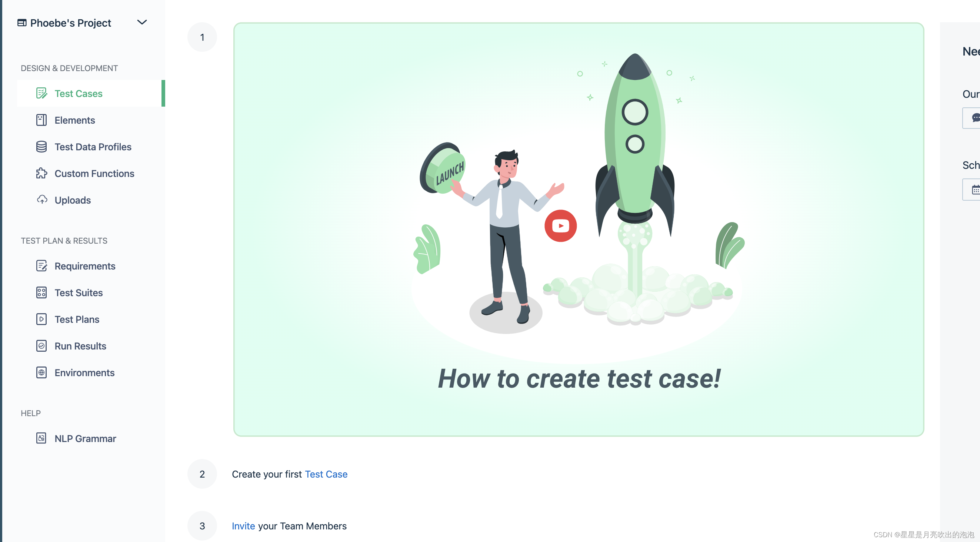Viewport: 980px width, 542px height.
Task: Follow the Test Case link in step 2
Action: coord(326,474)
